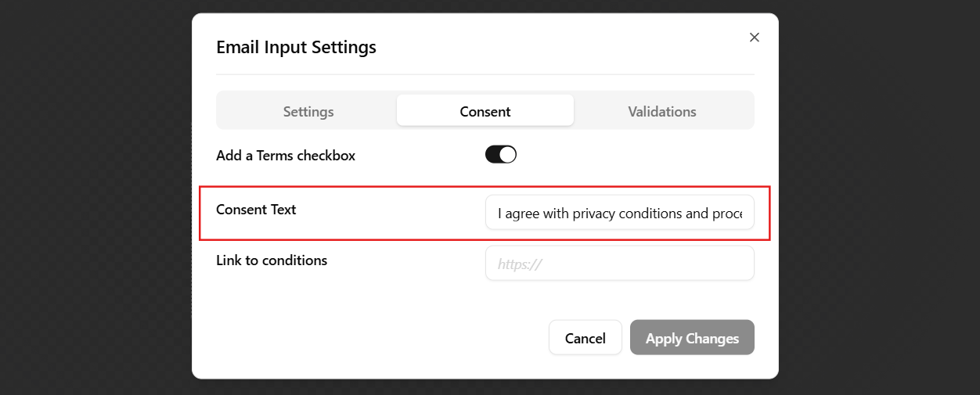
Task: Dismiss the dialog with the X icon
Action: pos(754,38)
